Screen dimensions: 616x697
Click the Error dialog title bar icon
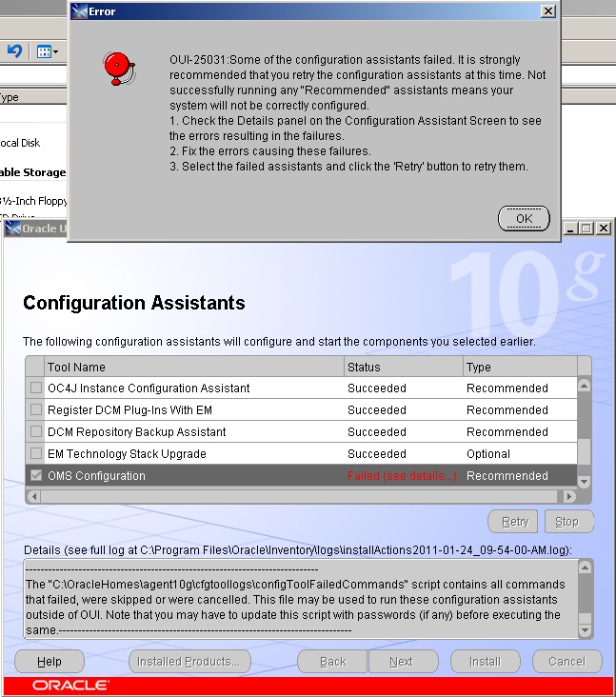click(x=79, y=10)
